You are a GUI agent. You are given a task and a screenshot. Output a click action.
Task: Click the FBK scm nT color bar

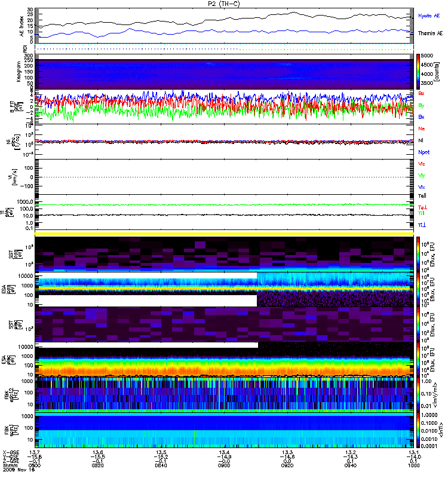[x=418, y=430]
